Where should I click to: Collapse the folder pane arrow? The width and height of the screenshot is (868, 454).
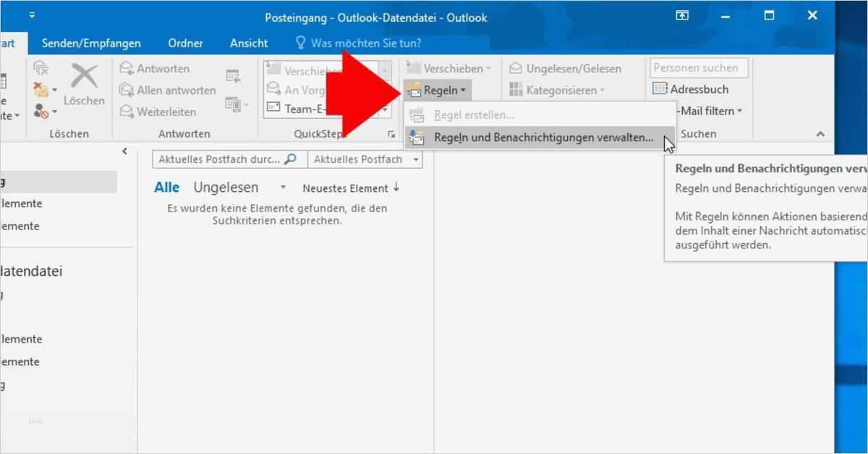click(124, 151)
